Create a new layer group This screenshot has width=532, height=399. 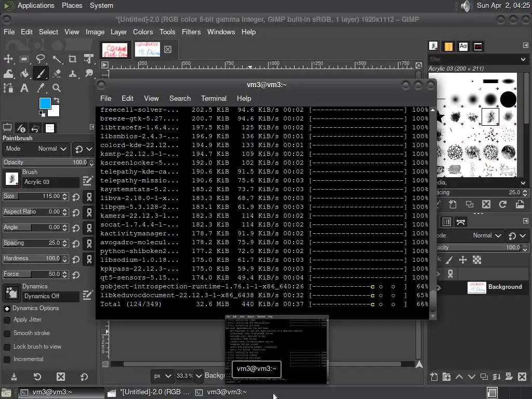pos(446,377)
